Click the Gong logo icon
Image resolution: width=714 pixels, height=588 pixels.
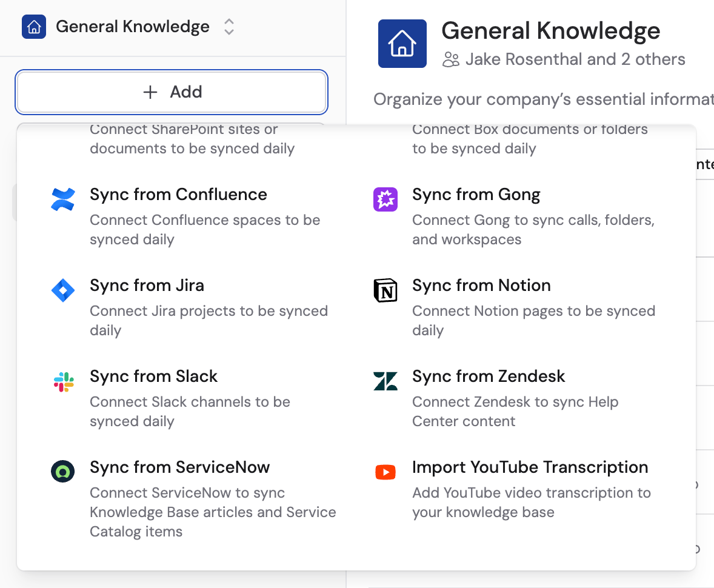tap(385, 199)
